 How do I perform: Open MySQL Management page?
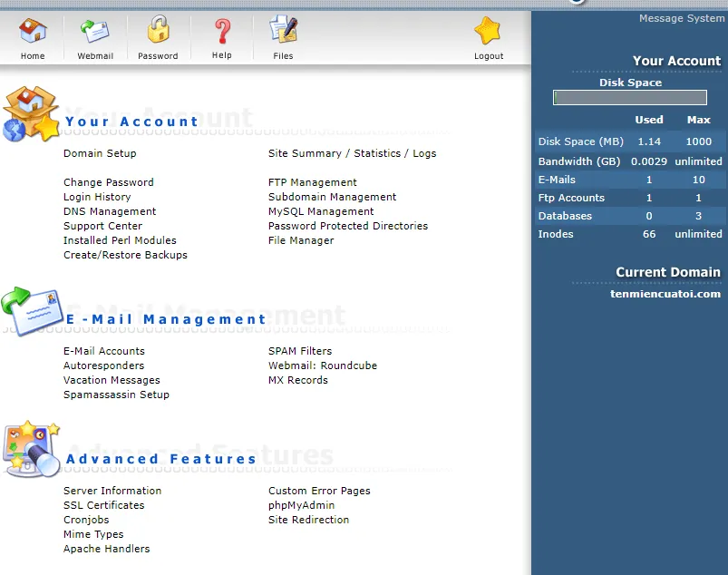[x=321, y=211]
